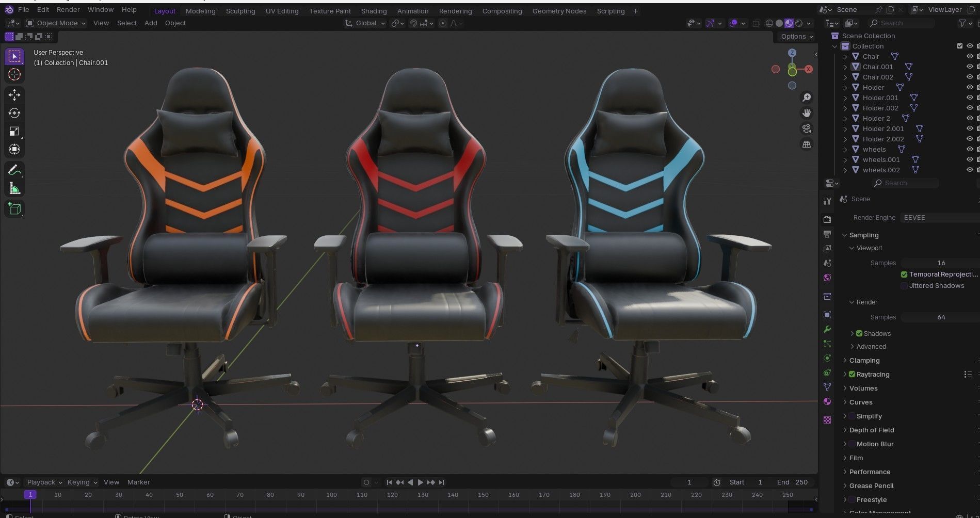Open the Modifiers properties tab
980x518 pixels.
(x=827, y=329)
